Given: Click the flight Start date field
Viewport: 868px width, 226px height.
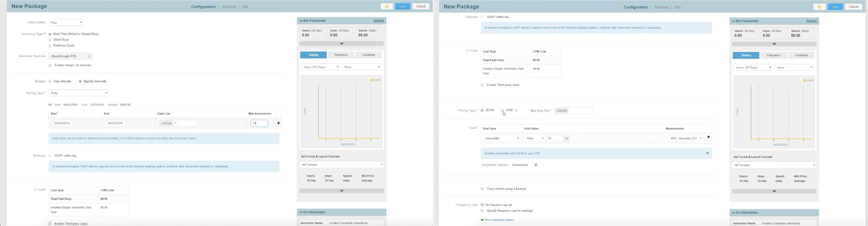Looking at the screenshot, I should pyautogui.click(x=62, y=123).
